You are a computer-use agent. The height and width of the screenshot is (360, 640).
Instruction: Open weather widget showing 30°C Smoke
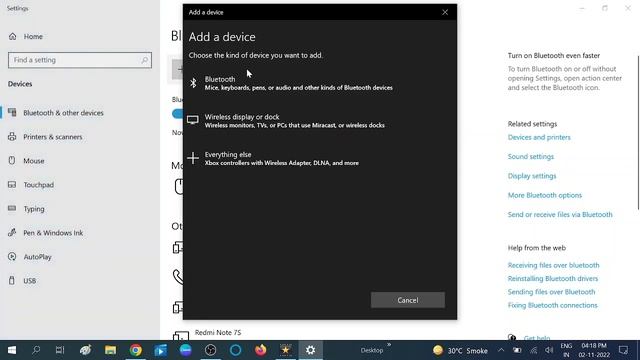point(460,351)
